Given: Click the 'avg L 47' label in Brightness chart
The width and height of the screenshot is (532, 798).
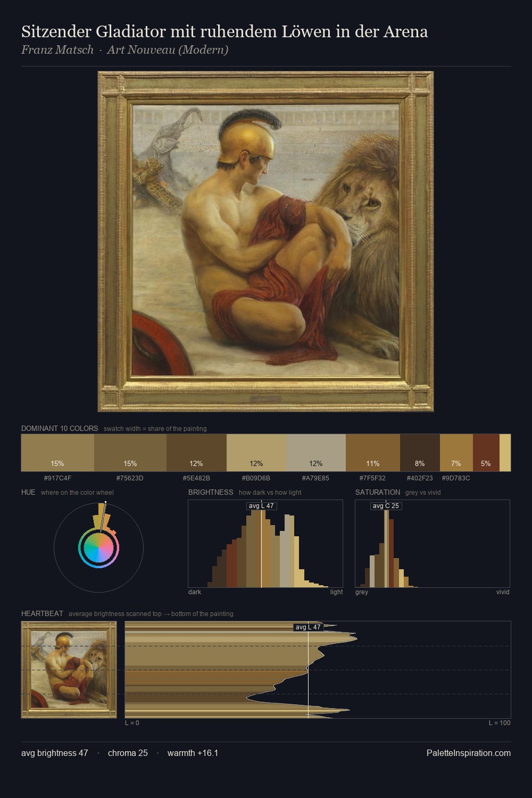Looking at the screenshot, I should click(x=261, y=505).
